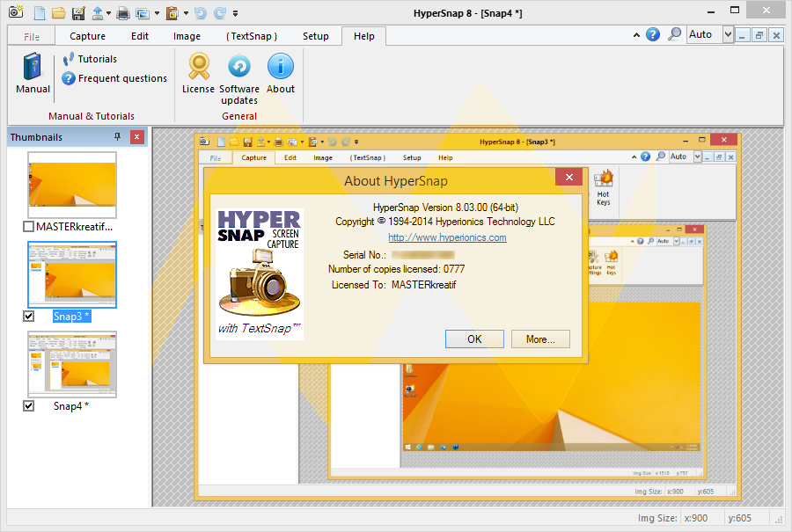Expand the upload icon dropdown arrow
The image size is (792, 532).
[108, 13]
